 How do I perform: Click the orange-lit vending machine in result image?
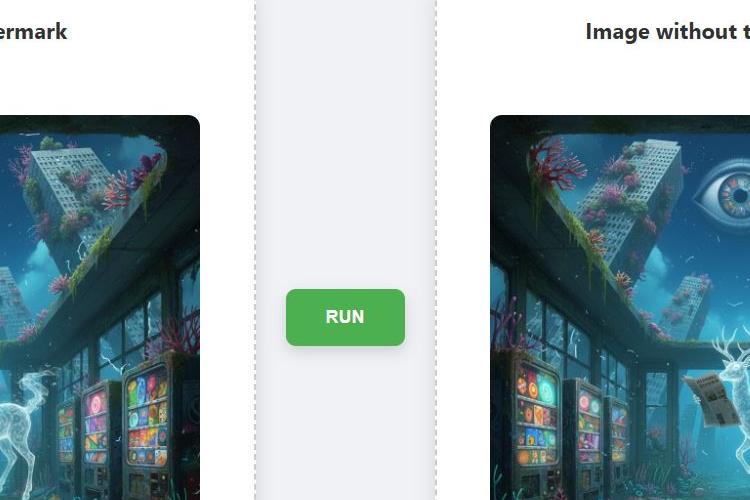tap(537, 426)
